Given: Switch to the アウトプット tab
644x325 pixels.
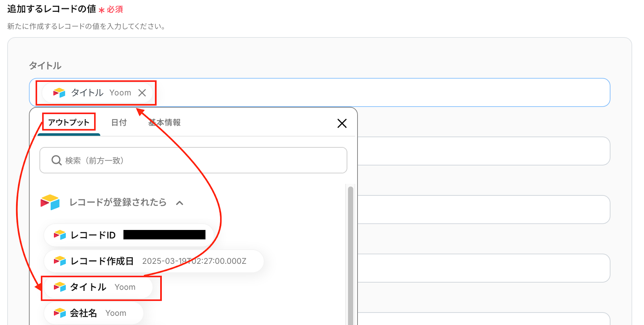Looking at the screenshot, I should point(69,122).
